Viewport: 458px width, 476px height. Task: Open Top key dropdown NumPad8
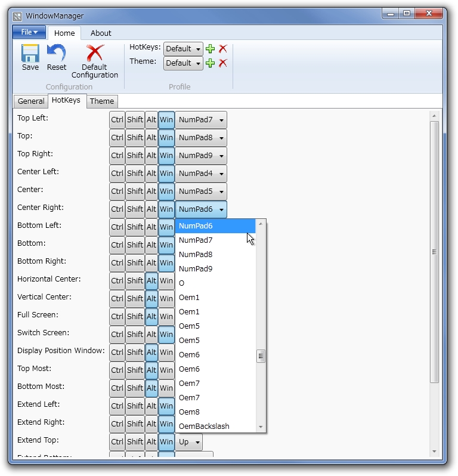(x=201, y=138)
